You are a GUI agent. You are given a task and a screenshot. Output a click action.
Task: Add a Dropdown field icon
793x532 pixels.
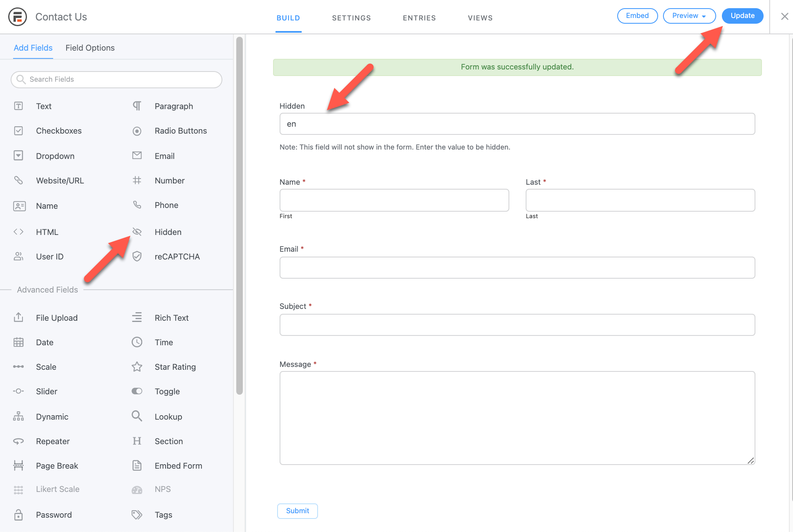18,156
